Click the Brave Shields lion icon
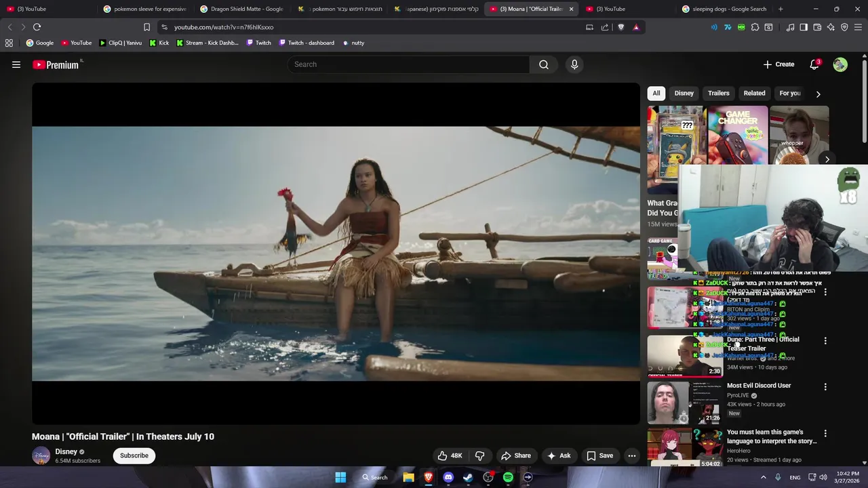 [x=620, y=27]
